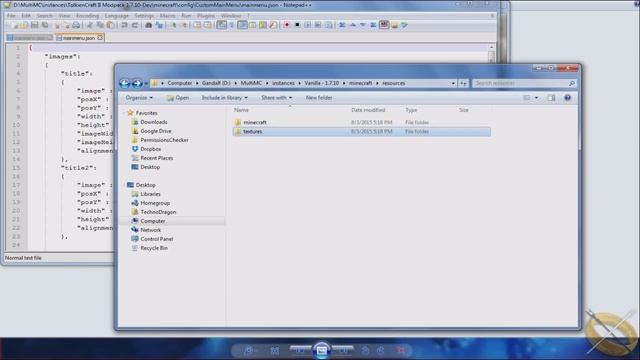Open the Notepad++ Language menu
This screenshot has height=360, width=640.
tap(117, 16)
